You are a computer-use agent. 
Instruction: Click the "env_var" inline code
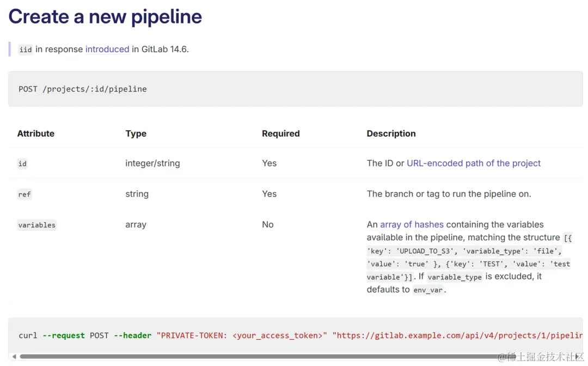[427, 290]
